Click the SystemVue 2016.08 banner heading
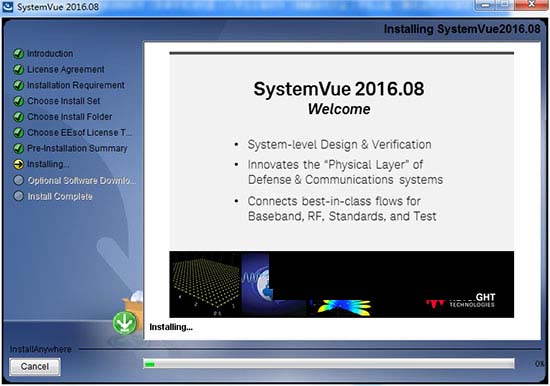Image resolution: width=550 pixels, height=386 pixels. [x=339, y=89]
